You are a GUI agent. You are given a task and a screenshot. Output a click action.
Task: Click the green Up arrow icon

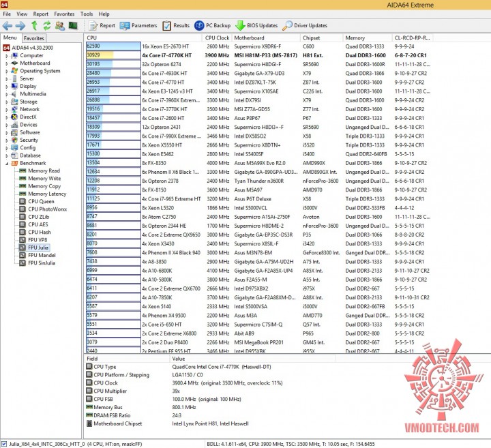(x=35, y=26)
